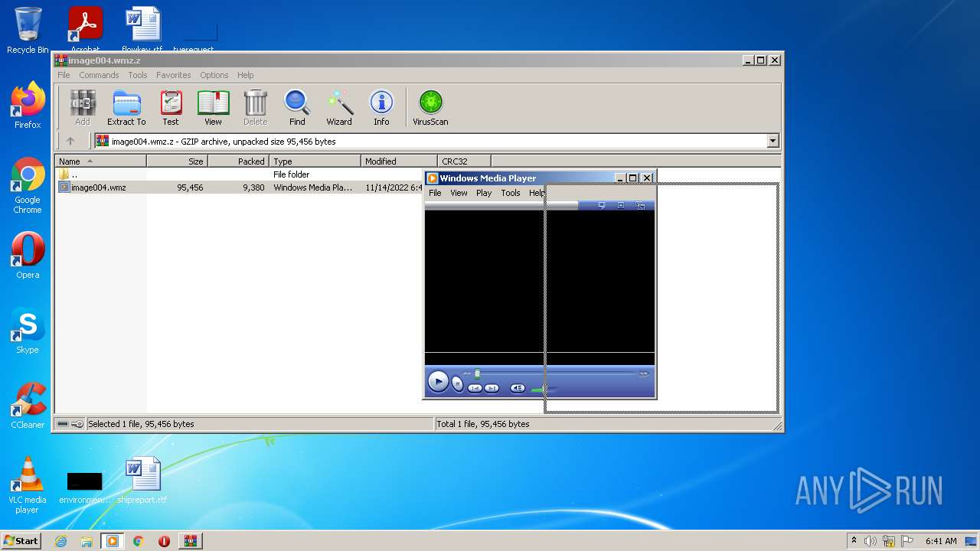This screenshot has height=551, width=980.
Task: Click the Previous track button
Action: 475,388
